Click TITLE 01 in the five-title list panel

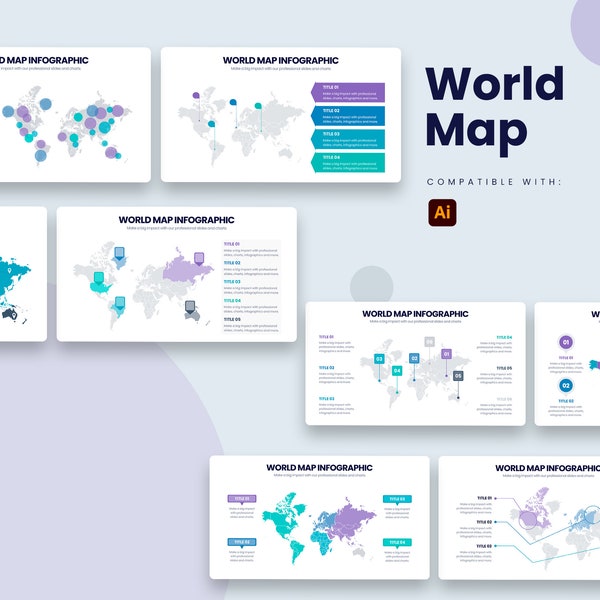[232, 244]
